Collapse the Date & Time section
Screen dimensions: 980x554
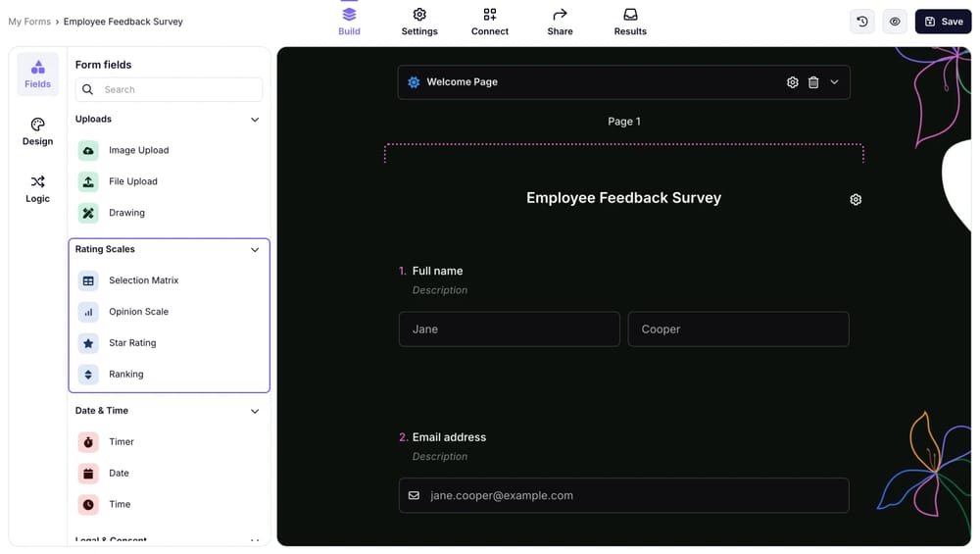(255, 411)
